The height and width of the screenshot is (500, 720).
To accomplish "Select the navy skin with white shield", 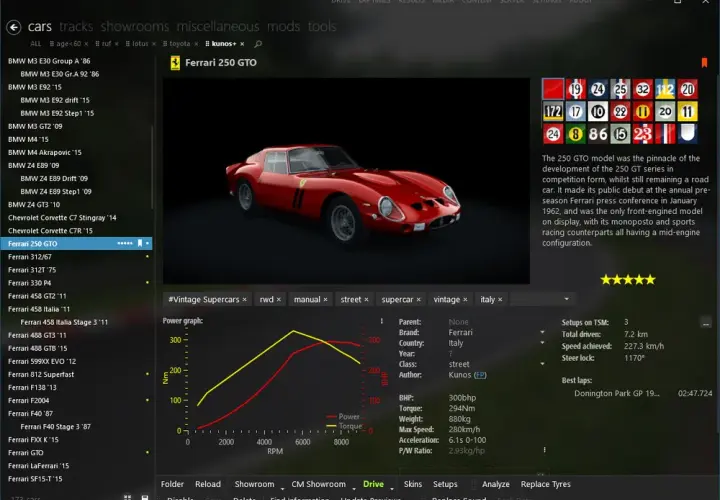I will coord(687,134).
